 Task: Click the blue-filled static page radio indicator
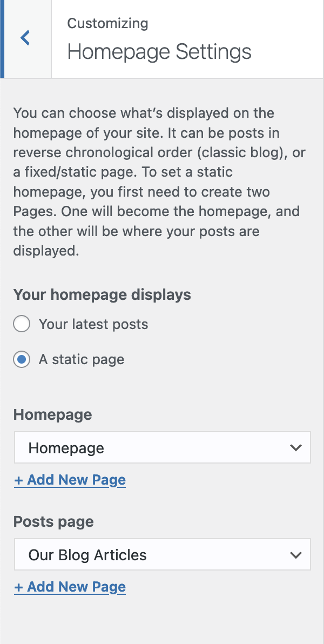[22, 359]
